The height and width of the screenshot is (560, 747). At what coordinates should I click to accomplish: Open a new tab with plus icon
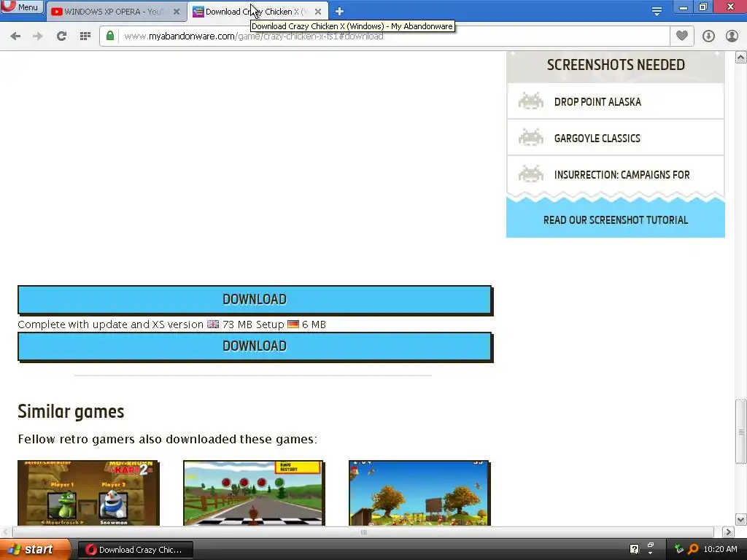coord(339,11)
